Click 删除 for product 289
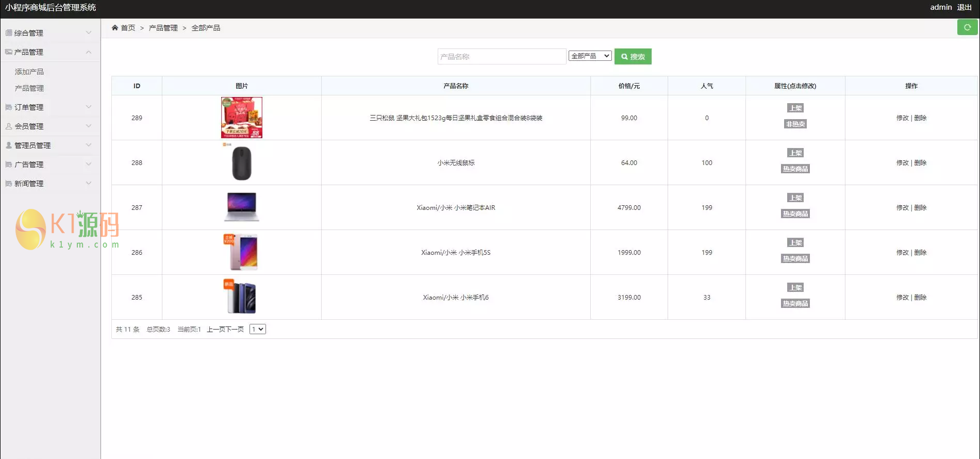The image size is (980, 459). click(920, 118)
